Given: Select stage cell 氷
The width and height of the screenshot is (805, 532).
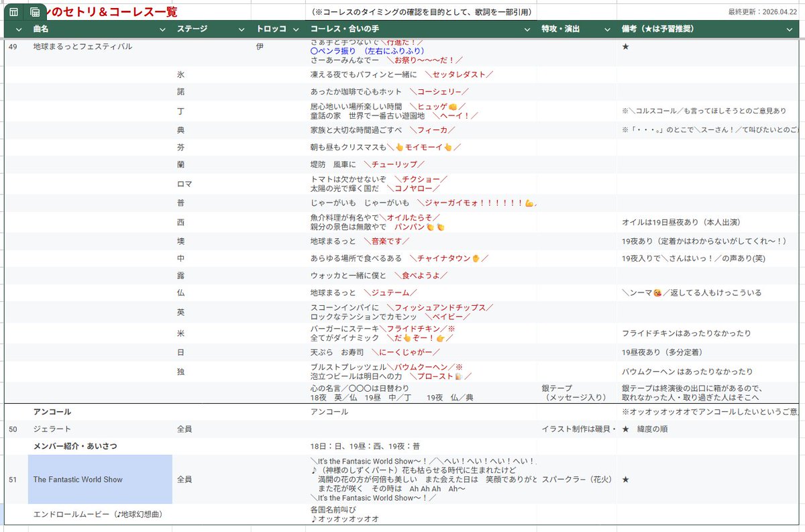Looking at the screenshot, I should tap(211, 74).
